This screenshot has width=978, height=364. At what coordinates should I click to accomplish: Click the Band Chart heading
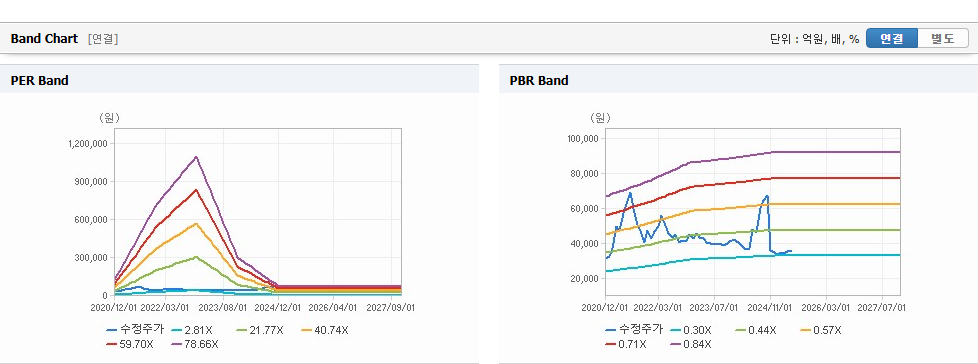click(44, 39)
